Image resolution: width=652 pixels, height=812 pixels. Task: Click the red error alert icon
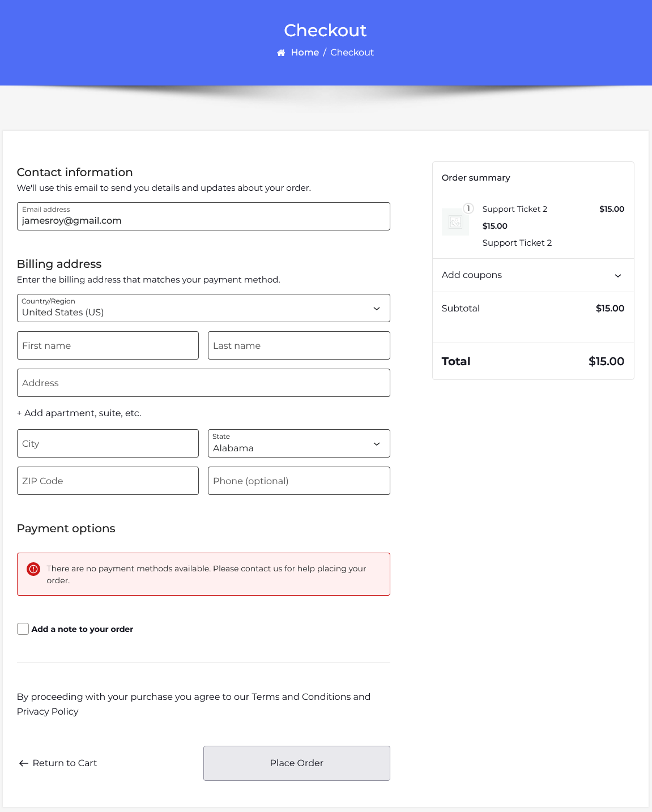(33, 569)
